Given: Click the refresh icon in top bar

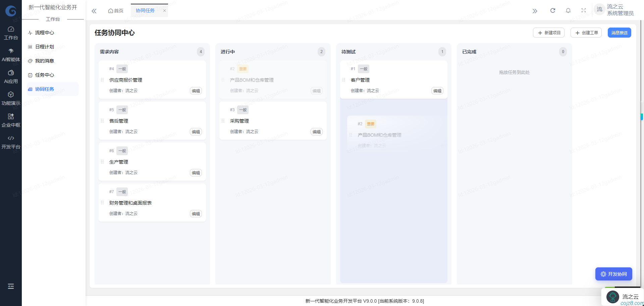Looking at the screenshot, I should (552, 10).
